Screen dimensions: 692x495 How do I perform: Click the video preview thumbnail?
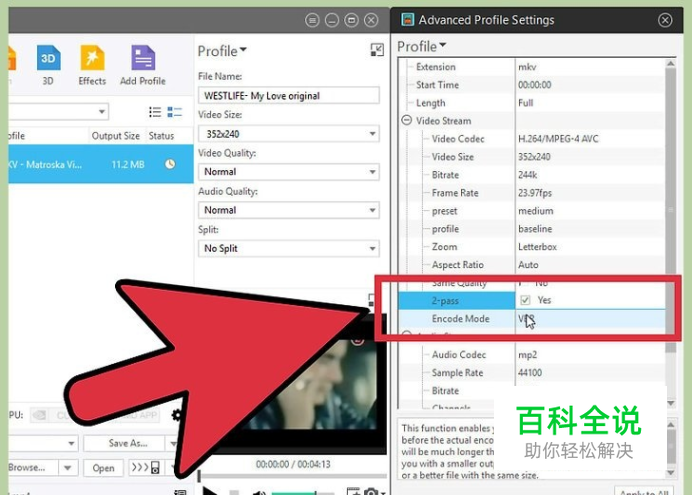click(311, 384)
